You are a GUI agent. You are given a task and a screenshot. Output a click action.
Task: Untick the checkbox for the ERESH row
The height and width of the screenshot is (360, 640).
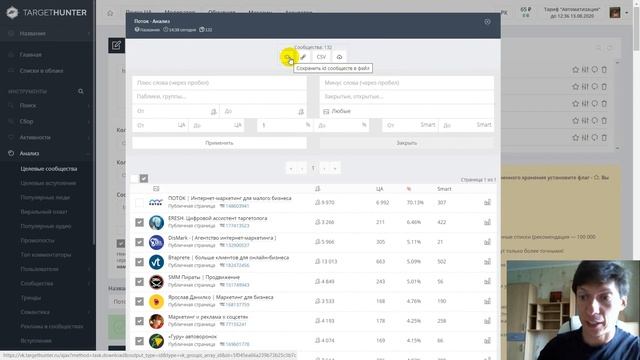click(x=140, y=222)
